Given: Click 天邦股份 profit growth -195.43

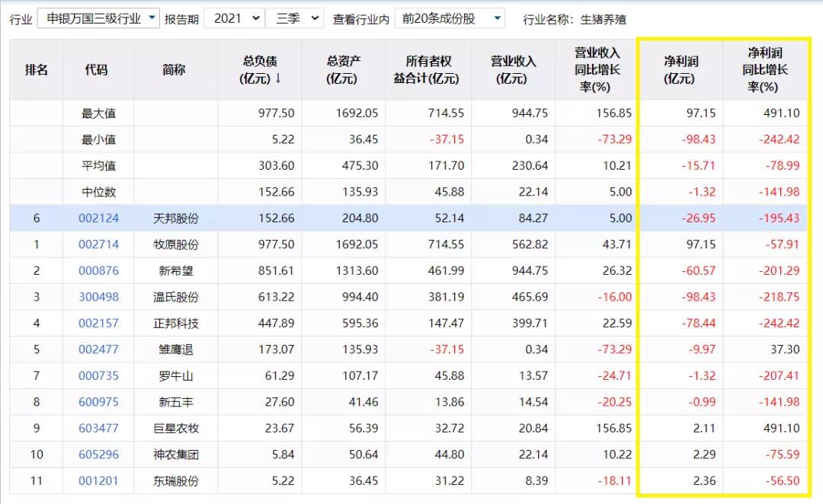Looking at the screenshot, I should (x=779, y=219).
